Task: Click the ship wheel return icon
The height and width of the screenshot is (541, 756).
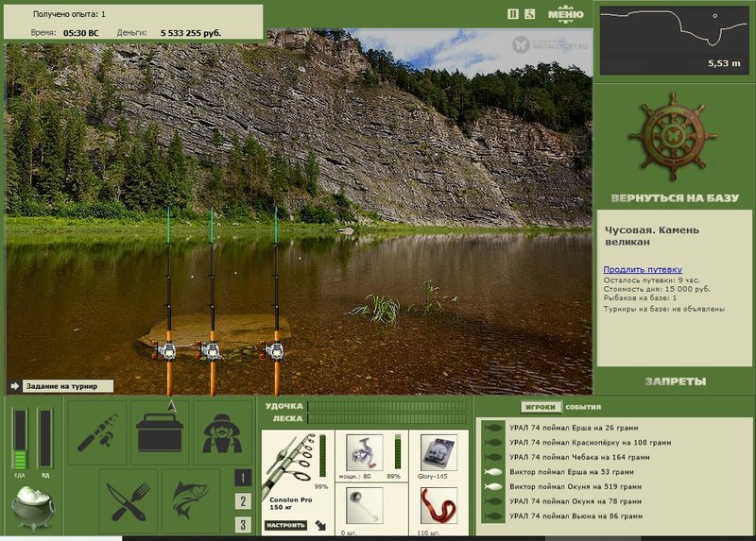Action: (673, 137)
